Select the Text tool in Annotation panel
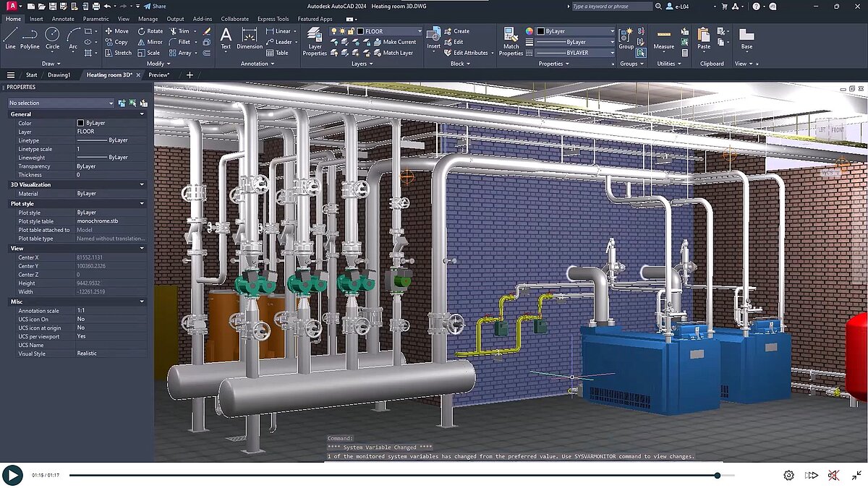 click(x=225, y=40)
